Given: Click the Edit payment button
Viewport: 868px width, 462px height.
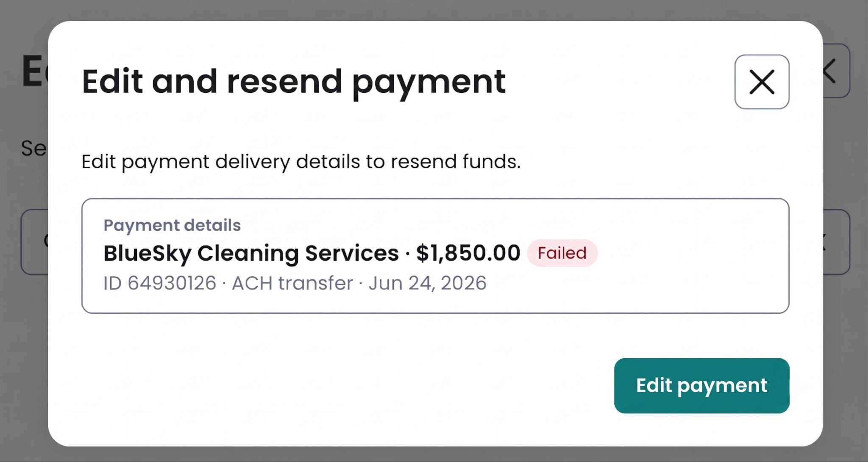Looking at the screenshot, I should point(701,385).
